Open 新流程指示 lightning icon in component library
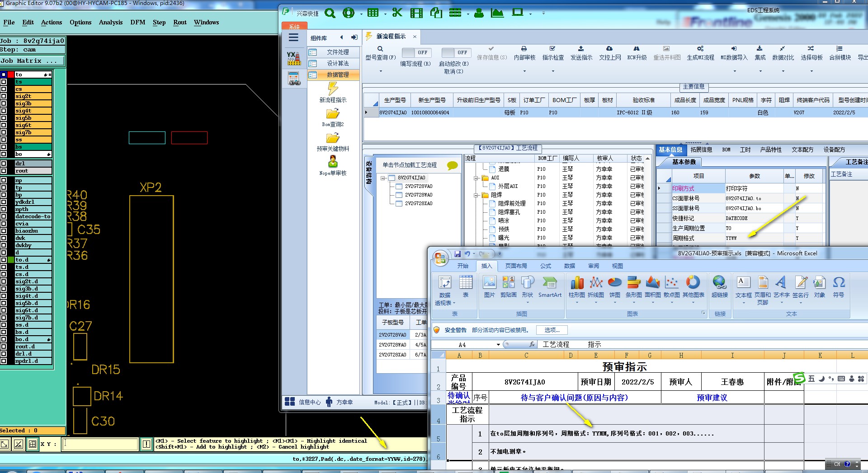Screen dimensions: 868x473 coord(333,89)
